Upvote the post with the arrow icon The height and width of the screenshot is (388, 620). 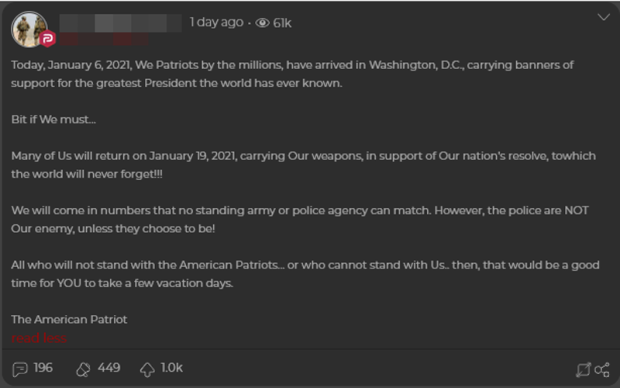pyautogui.click(x=147, y=369)
